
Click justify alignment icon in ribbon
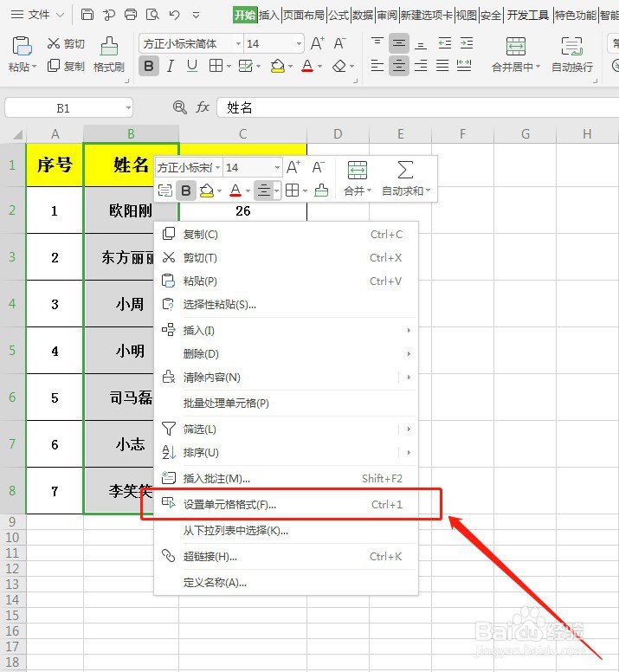pos(442,66)
